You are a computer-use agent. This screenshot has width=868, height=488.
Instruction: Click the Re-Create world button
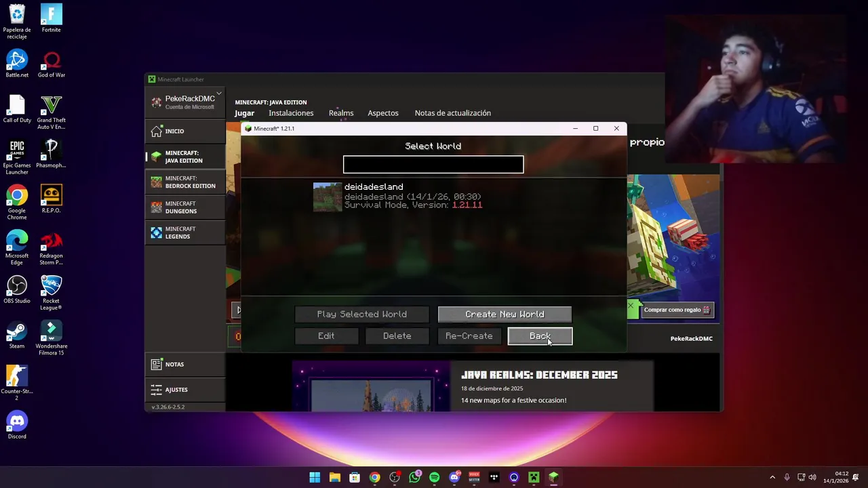(469, 336)
